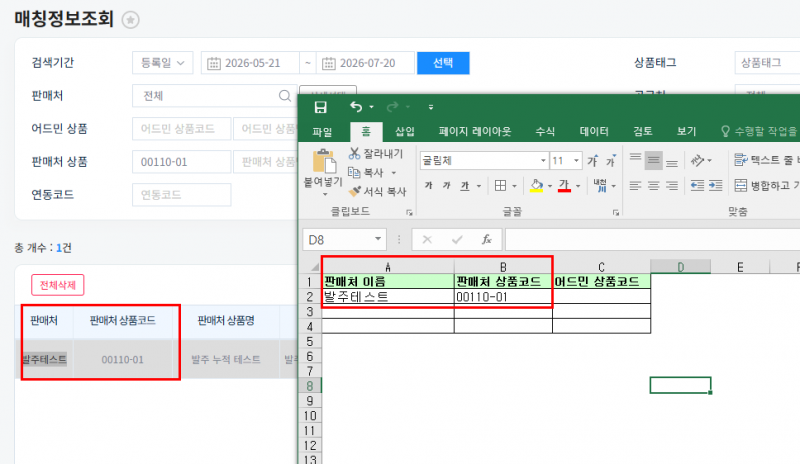Click the Excel save icon

click(x=320, y=107)
